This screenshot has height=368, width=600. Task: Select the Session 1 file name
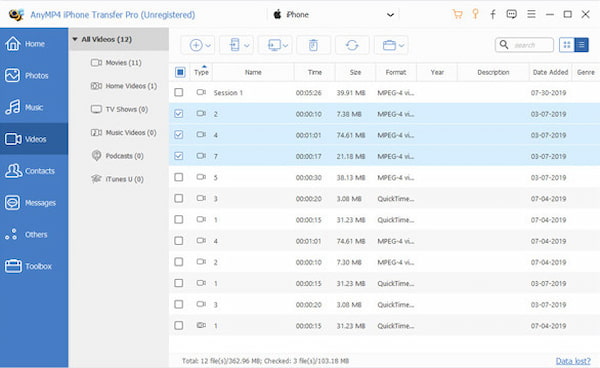[228, 93]
